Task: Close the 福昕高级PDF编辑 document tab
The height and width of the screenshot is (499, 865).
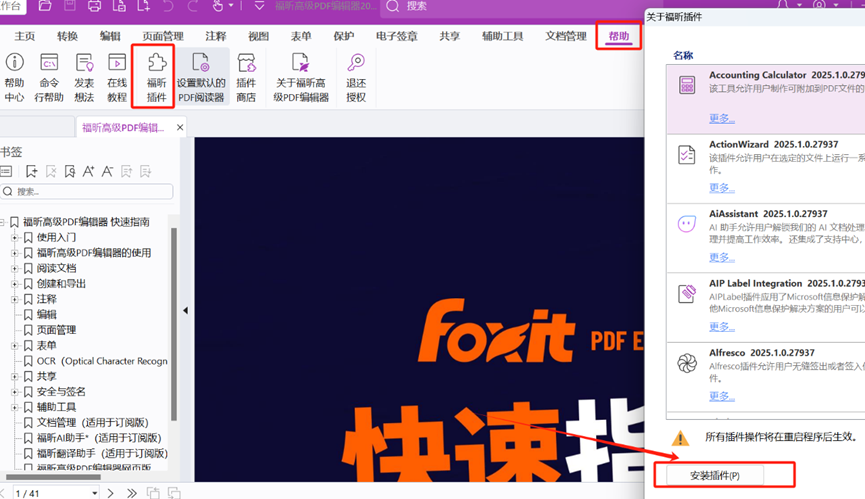Action: [180, 127]
